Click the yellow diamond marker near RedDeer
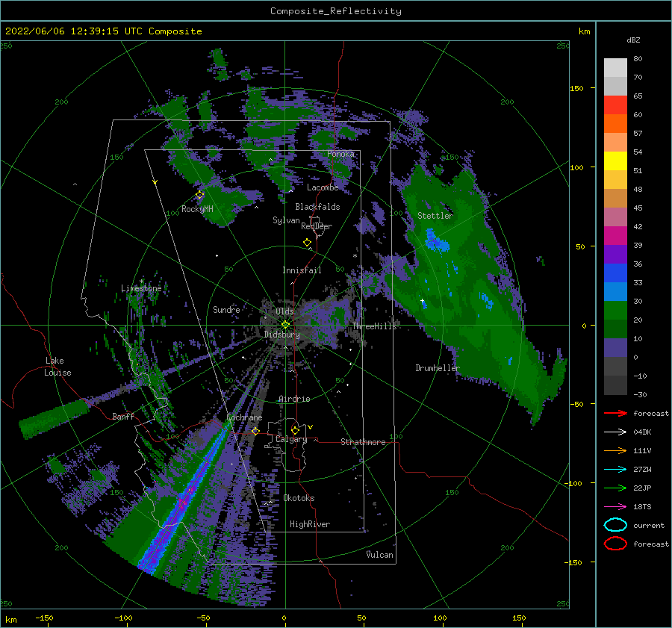 coord(308,243)
